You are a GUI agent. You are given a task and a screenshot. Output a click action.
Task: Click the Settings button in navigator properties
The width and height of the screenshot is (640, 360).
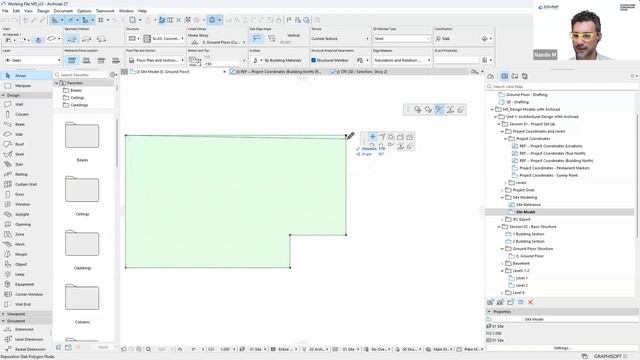tap(562, 348)
